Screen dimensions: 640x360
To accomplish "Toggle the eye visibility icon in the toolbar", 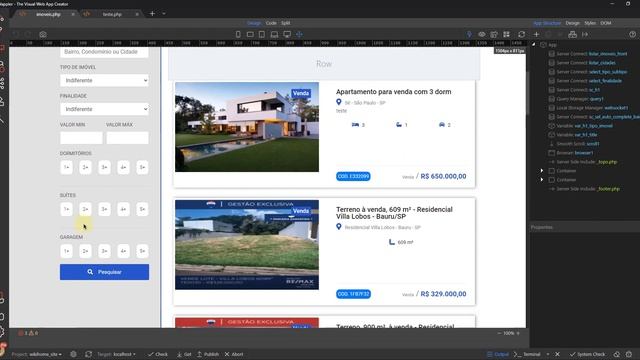I will [x=482, y=35].
